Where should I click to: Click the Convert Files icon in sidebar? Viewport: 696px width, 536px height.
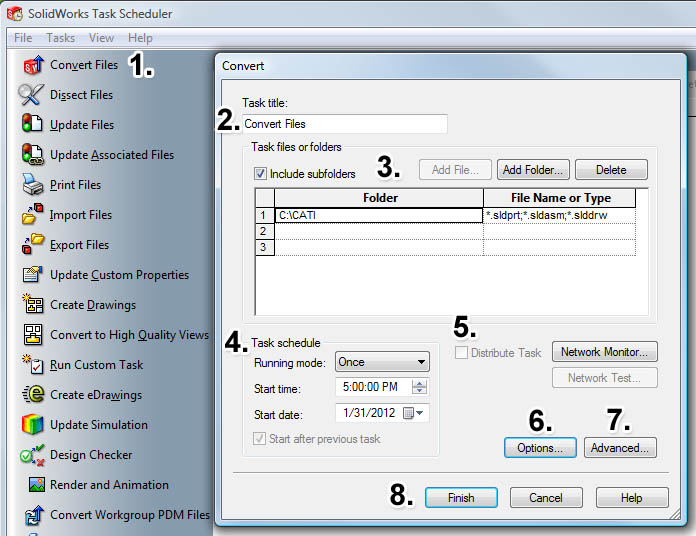[34, 64]
